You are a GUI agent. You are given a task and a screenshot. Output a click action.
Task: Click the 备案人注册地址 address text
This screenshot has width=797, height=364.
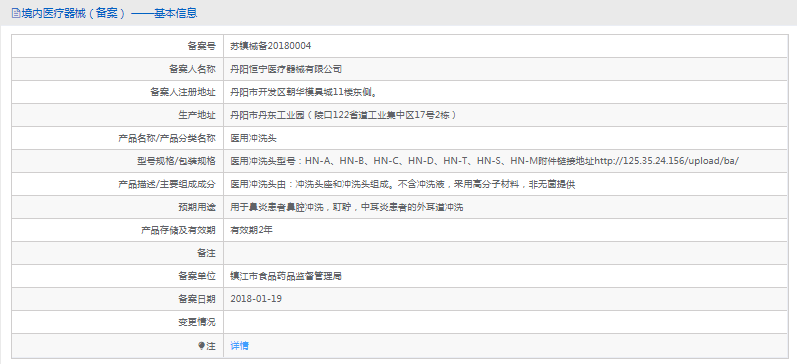point(303,92)
